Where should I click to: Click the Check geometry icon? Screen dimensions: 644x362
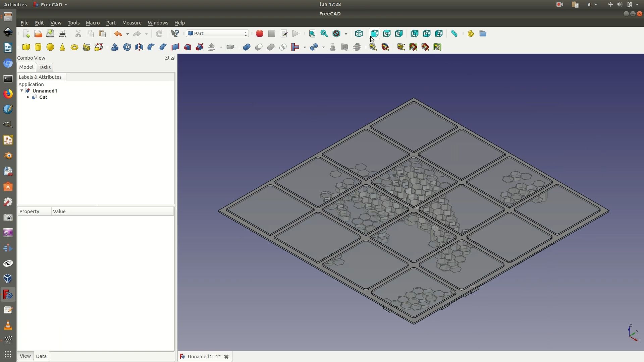pos(333,47)
